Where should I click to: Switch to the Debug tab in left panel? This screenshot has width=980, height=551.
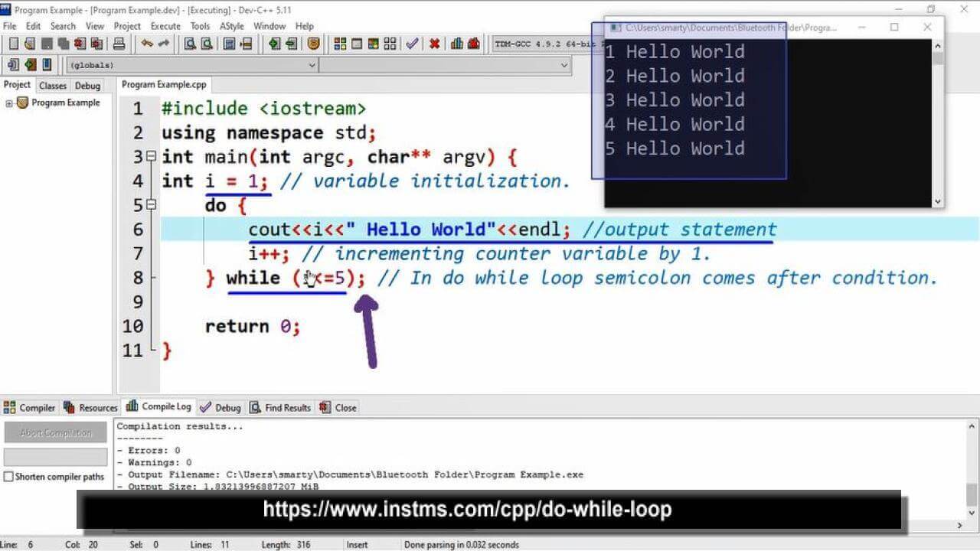pos(87,86)
